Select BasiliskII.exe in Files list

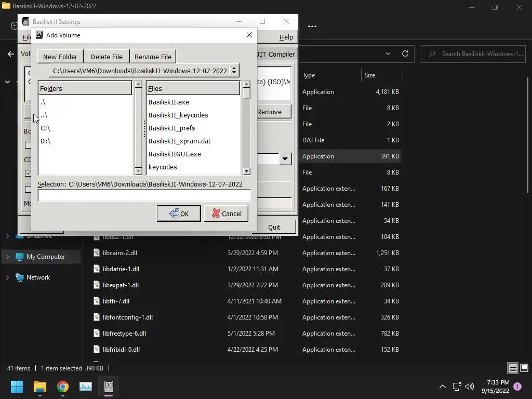coord(193,102)
